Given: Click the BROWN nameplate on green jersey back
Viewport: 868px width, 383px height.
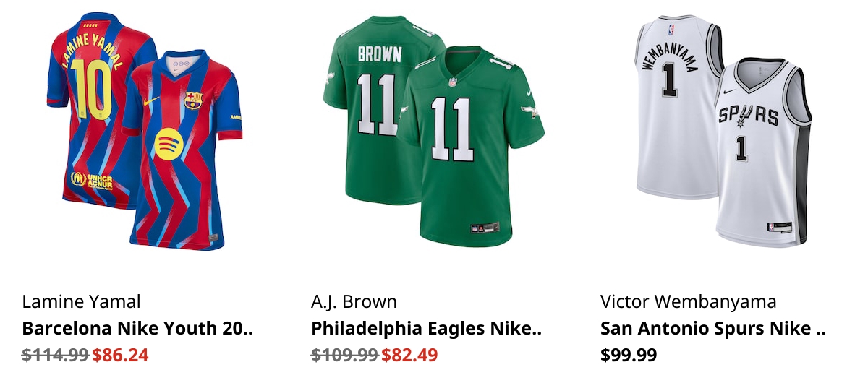Looking at the screenshot, I should click(379, 53).
